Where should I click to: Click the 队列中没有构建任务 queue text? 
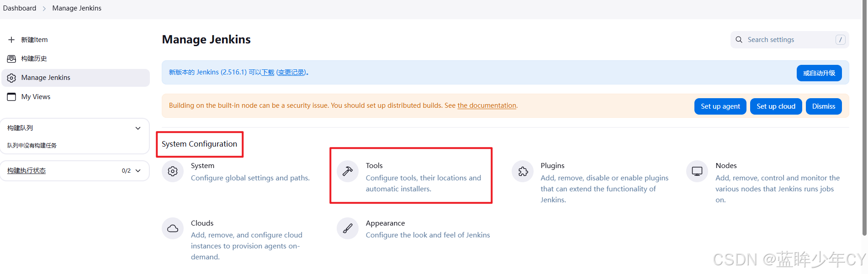point(32,146)
